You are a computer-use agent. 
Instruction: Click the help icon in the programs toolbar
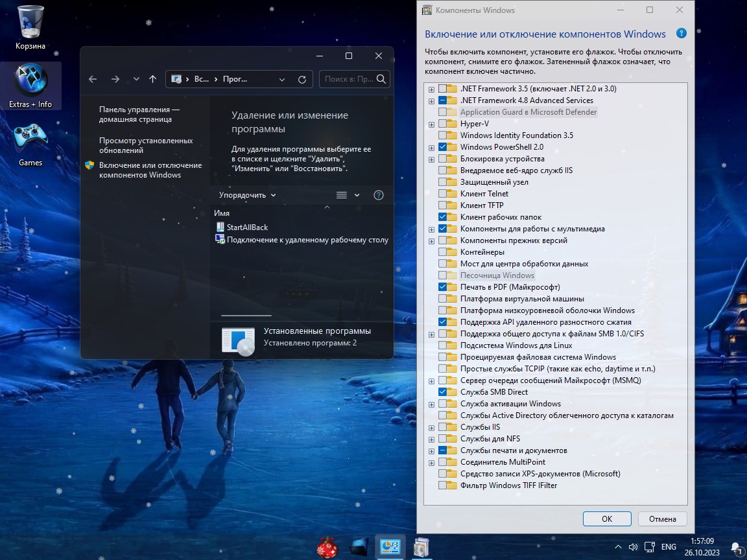click(379, 195)
